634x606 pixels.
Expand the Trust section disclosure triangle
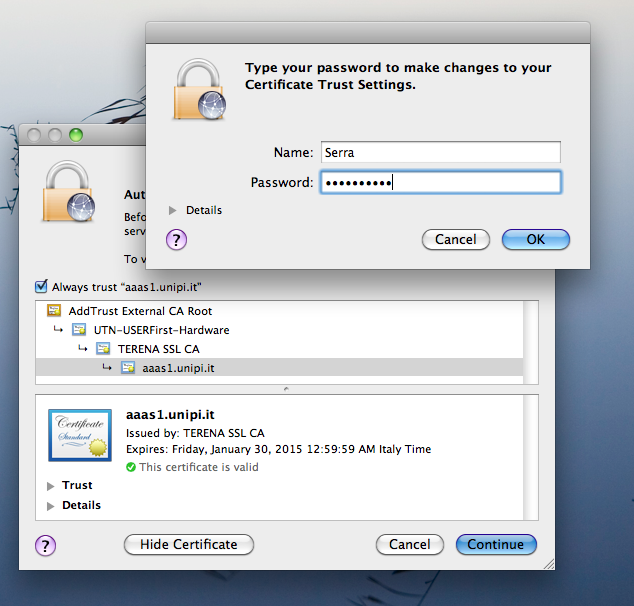(51, 486)
